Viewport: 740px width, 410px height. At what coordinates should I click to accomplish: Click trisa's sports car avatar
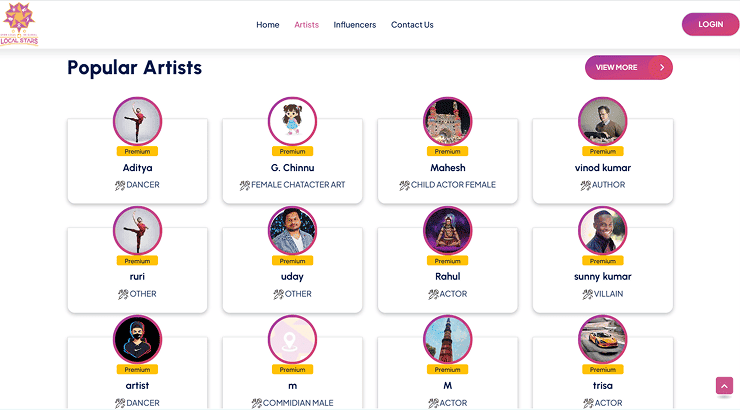602,339
